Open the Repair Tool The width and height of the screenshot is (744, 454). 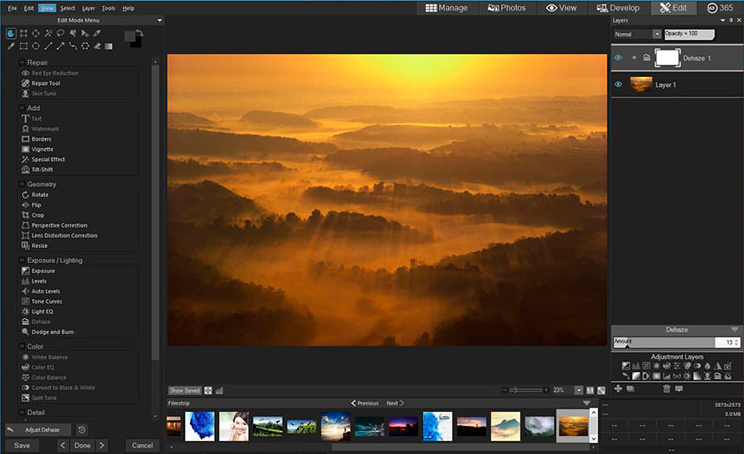pos(46,83)
